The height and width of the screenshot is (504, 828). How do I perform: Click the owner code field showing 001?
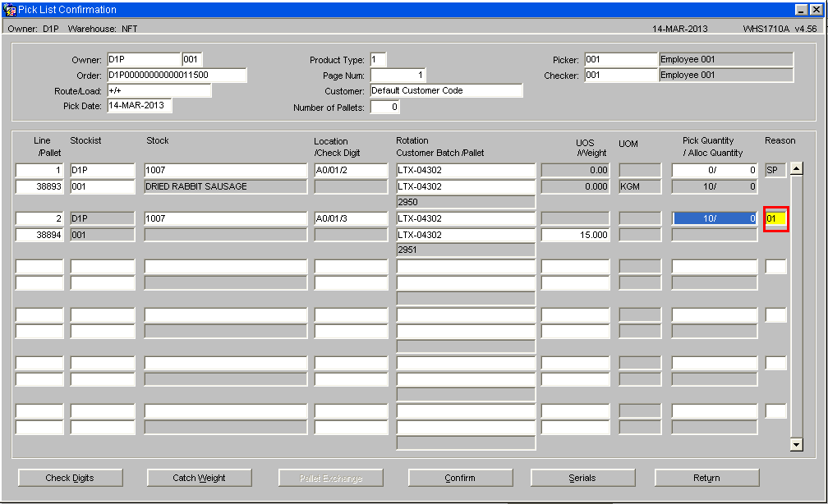[x=192, y=60]
